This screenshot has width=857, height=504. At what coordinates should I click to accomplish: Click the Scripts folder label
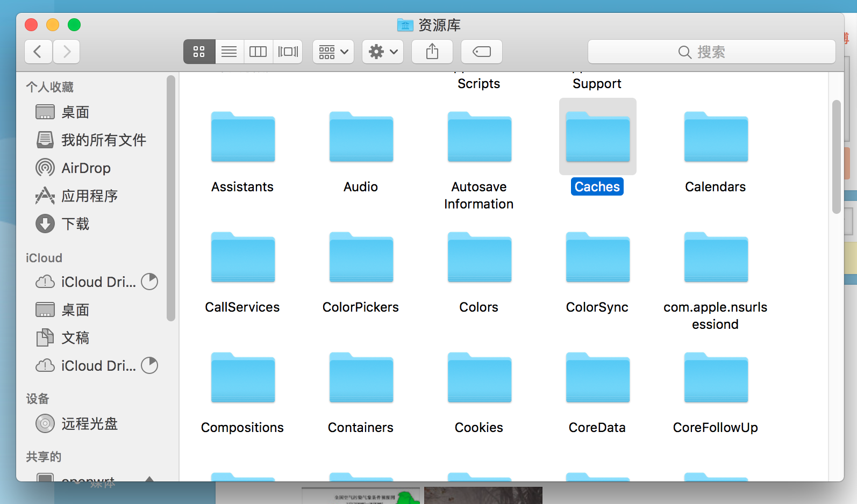[479, 83]
